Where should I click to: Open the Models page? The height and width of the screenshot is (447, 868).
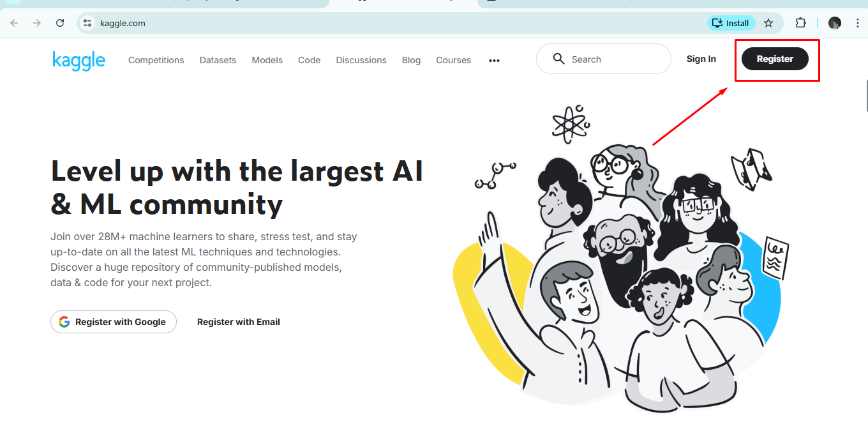click(x=267, y=60)
